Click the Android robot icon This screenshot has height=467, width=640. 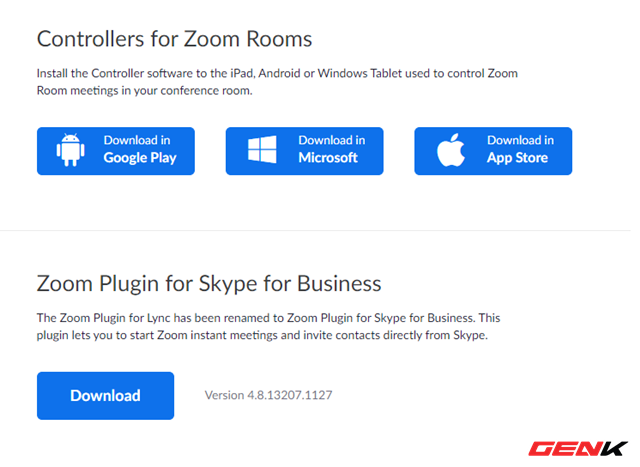71,150
